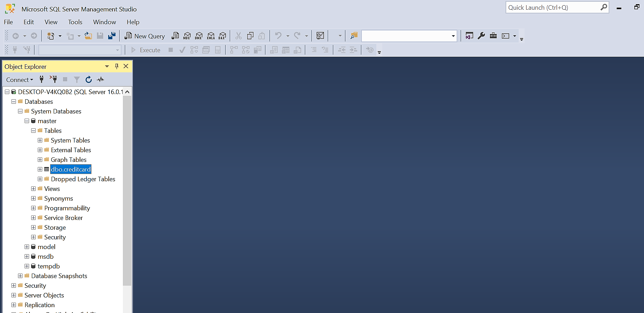Viewport: 644px width, 313px height.
Task: Click the MDX query icon
Action: coord(187,36)
